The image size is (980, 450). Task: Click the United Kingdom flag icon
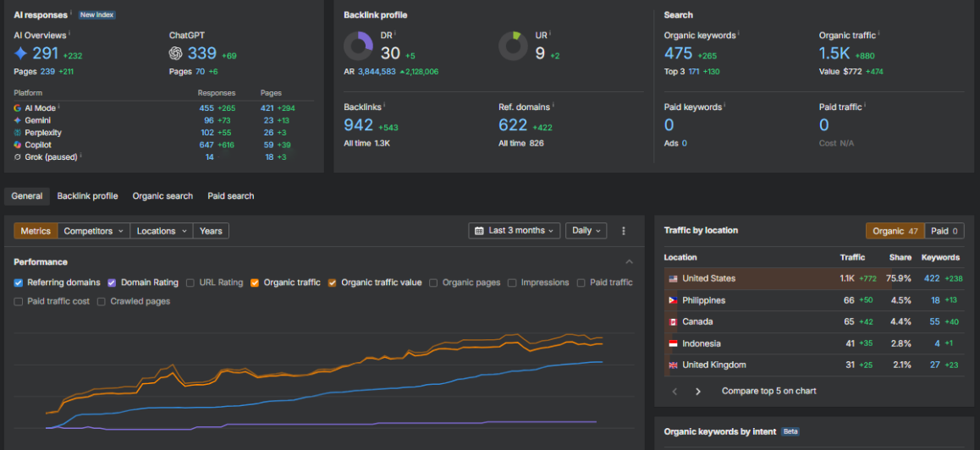point(673,365)
